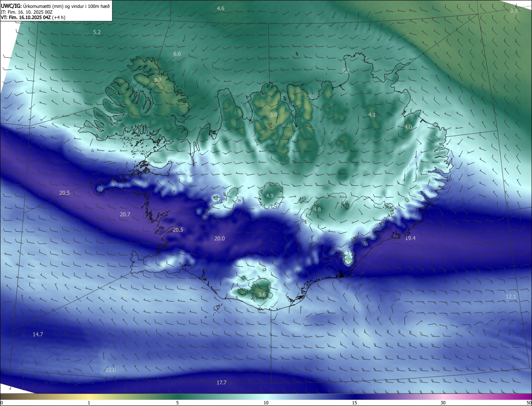Screen dimensions: 532x406
Task: Click the 3.0 value on the map
Action: point(273,115)
